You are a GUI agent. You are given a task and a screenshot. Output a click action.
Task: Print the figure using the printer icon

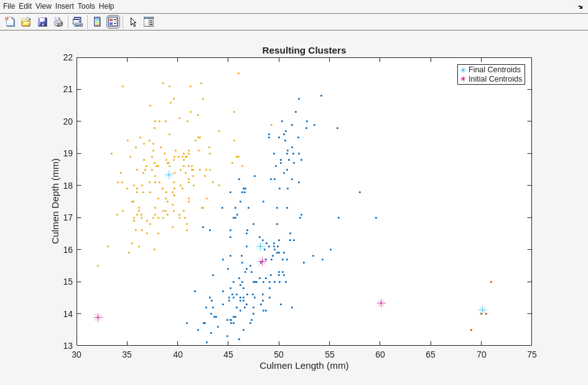pos(58,22)
